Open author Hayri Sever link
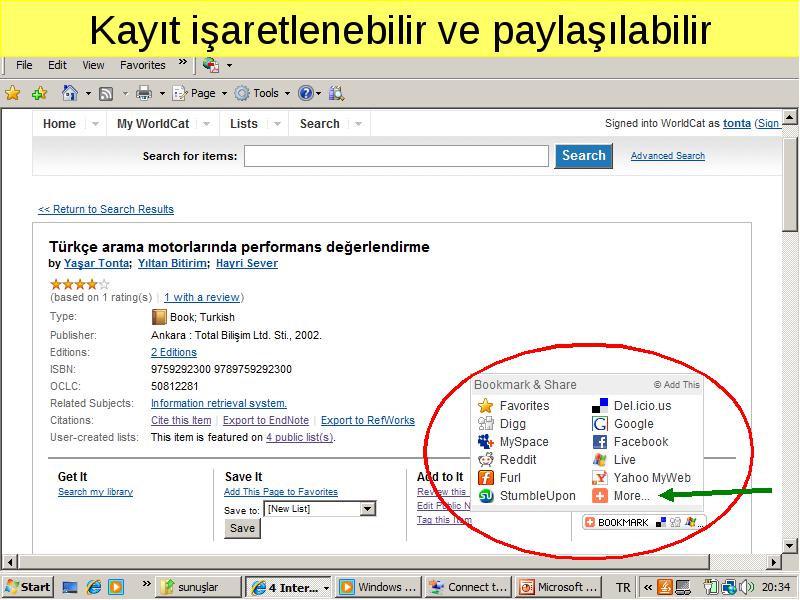This screenshot has height=600, width=800. click(x=247, y=263)
